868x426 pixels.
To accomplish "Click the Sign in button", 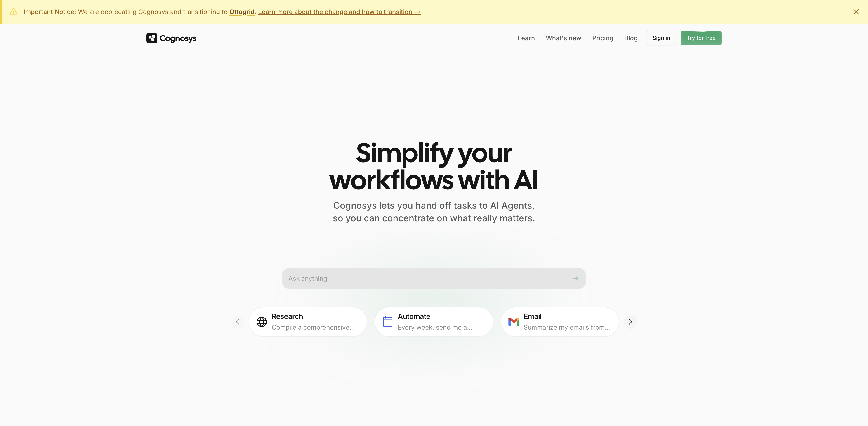I will click(661, 38).
